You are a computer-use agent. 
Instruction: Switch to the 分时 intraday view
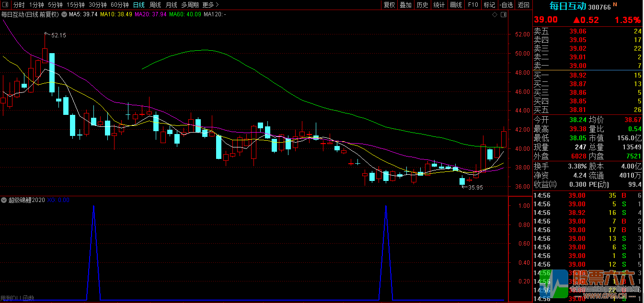point(19,5)
